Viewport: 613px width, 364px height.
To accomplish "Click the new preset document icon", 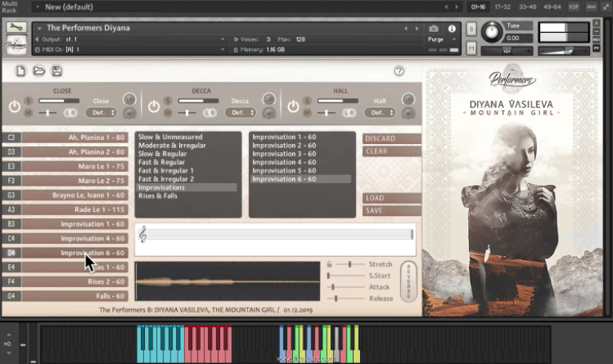I will [x=20, y=70].
